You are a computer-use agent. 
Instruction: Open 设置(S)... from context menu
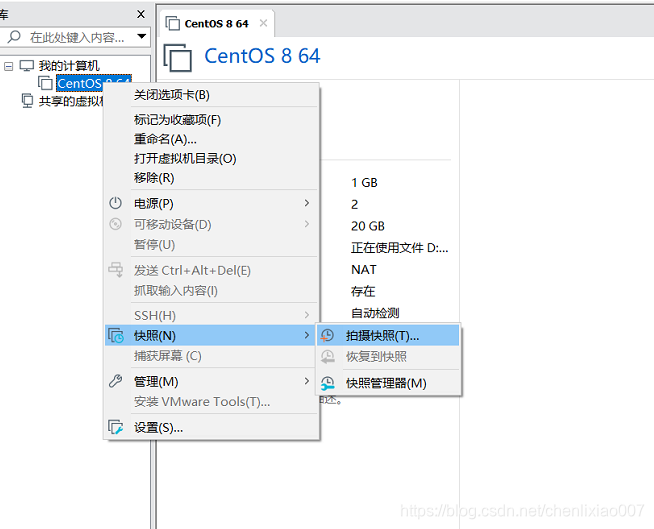pos(211,428)
